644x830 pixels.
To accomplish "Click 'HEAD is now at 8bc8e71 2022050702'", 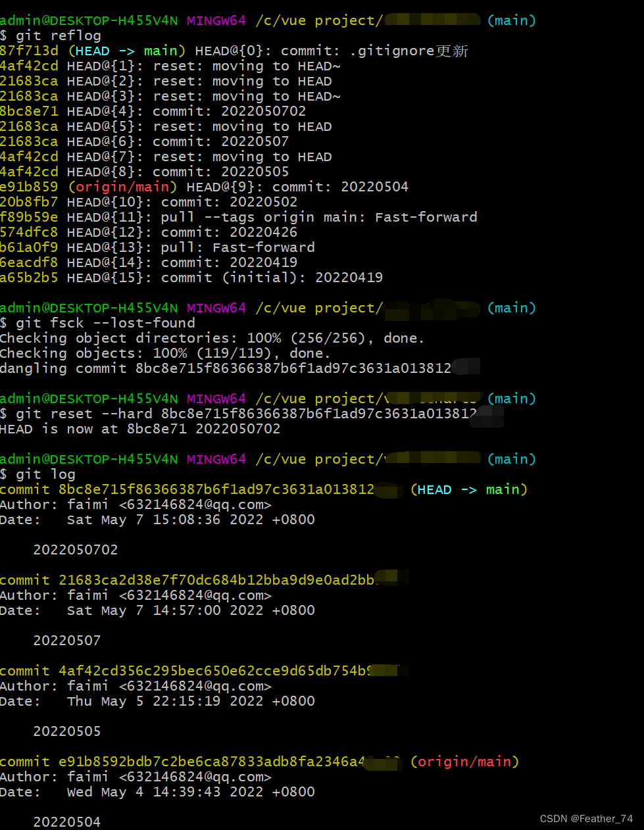I will (140, 429).
